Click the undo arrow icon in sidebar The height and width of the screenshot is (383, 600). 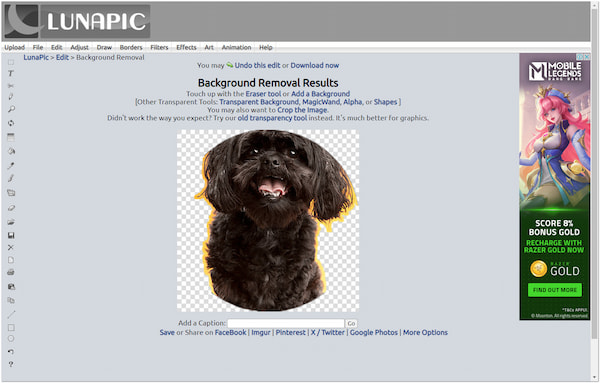[x=11, y=351]
